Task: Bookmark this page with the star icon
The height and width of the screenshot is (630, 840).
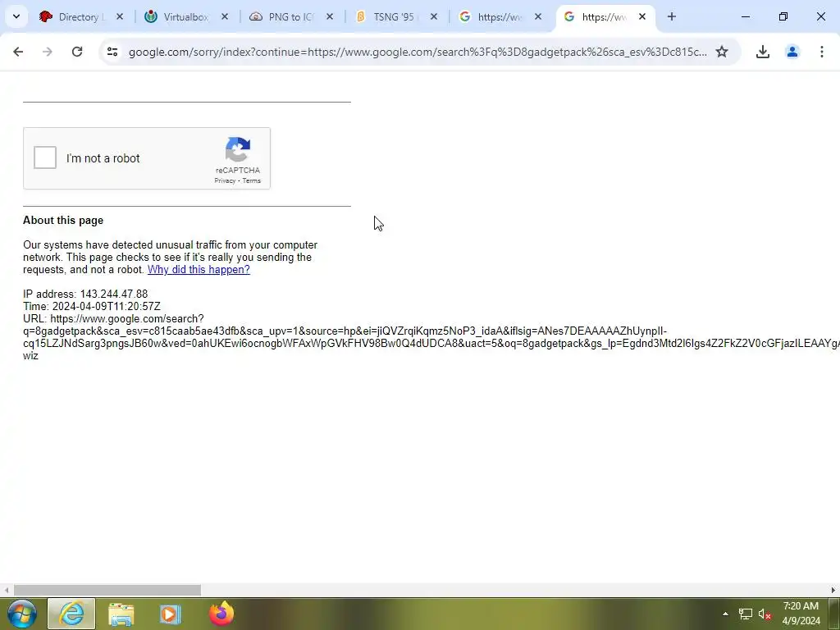Action: point(722,52)
